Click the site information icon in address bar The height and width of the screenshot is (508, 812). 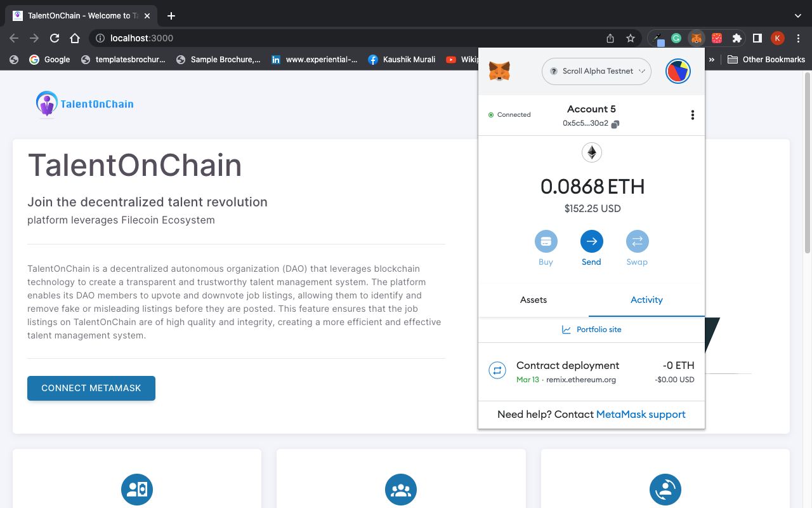[x=100, y=38]
